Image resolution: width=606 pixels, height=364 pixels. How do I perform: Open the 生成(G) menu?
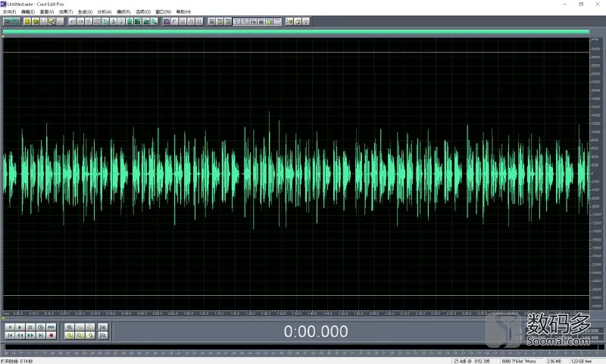point(85,11)
